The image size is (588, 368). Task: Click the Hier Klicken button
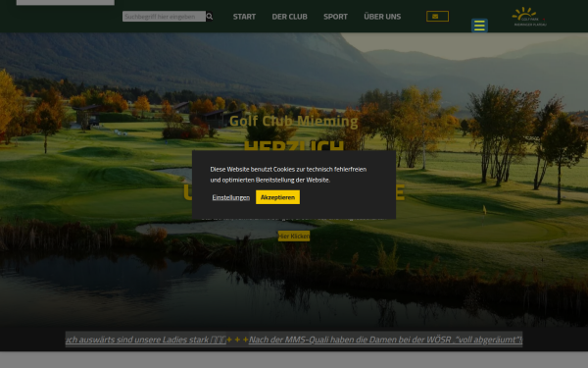tap(294, 237)
